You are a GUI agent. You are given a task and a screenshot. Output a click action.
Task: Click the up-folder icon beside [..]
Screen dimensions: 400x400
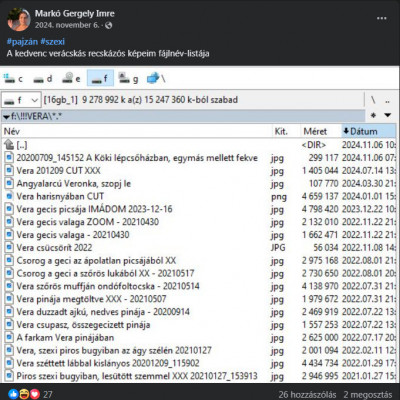tap(9, 145)
